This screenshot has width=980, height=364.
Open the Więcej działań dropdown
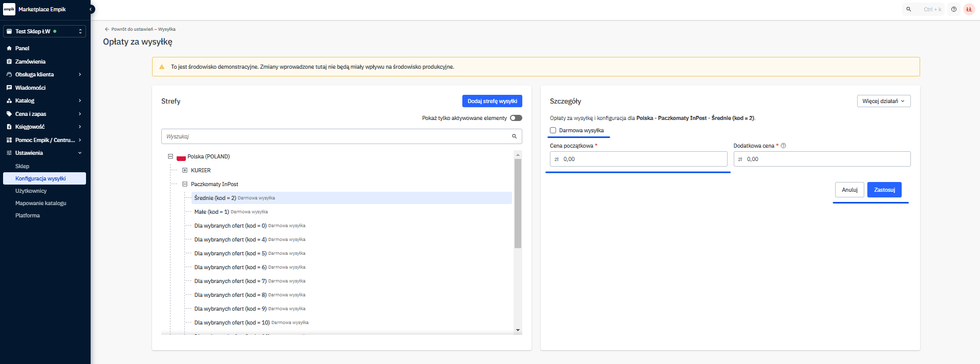click(883, 101)
